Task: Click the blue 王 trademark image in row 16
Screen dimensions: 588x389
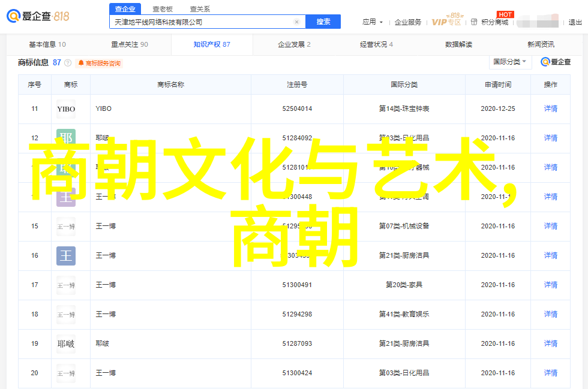Action: click(x=66, y=256)
